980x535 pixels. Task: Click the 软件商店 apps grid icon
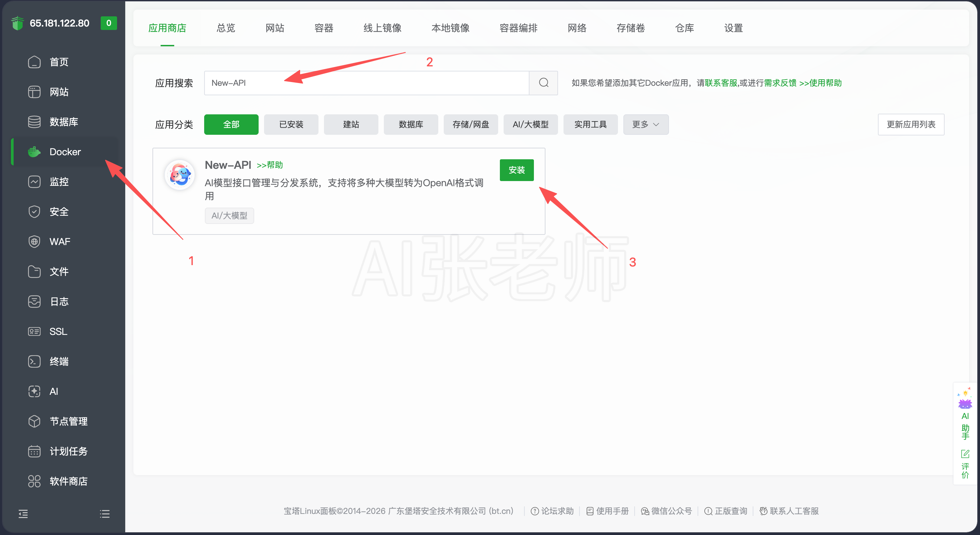coord(34,481)
